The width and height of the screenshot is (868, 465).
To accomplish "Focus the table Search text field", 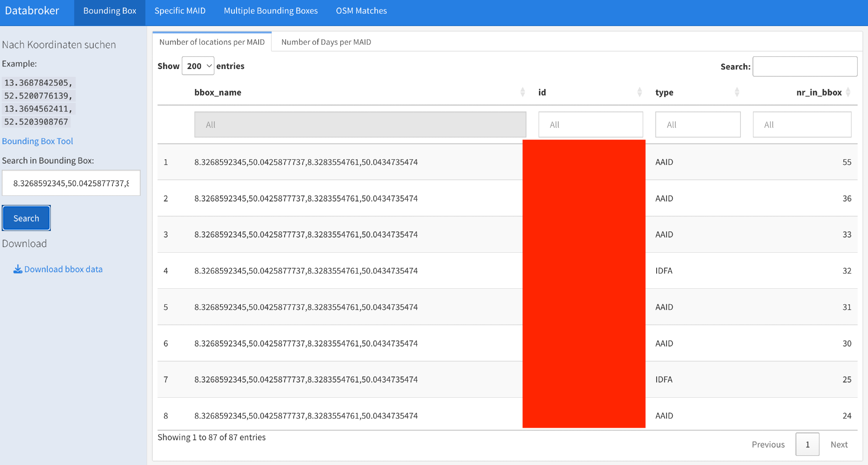I will pyautogui.click(x=805, y=66).
